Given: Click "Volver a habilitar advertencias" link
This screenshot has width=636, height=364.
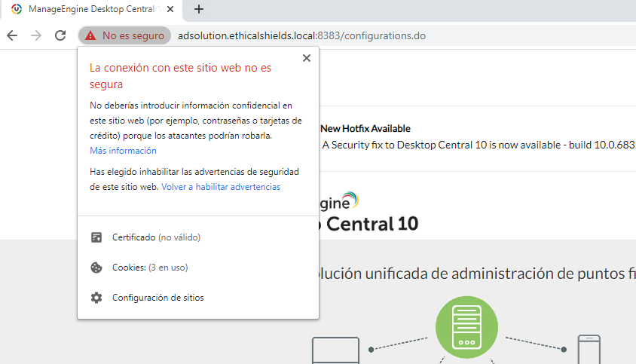Looking at the screenshot, I should (221, 187).
